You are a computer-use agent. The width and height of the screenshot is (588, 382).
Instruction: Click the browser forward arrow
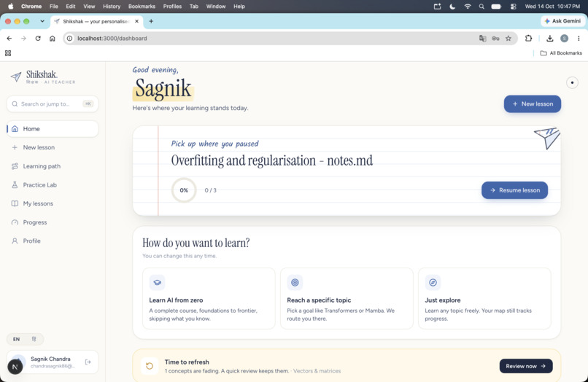pos(23,38)
